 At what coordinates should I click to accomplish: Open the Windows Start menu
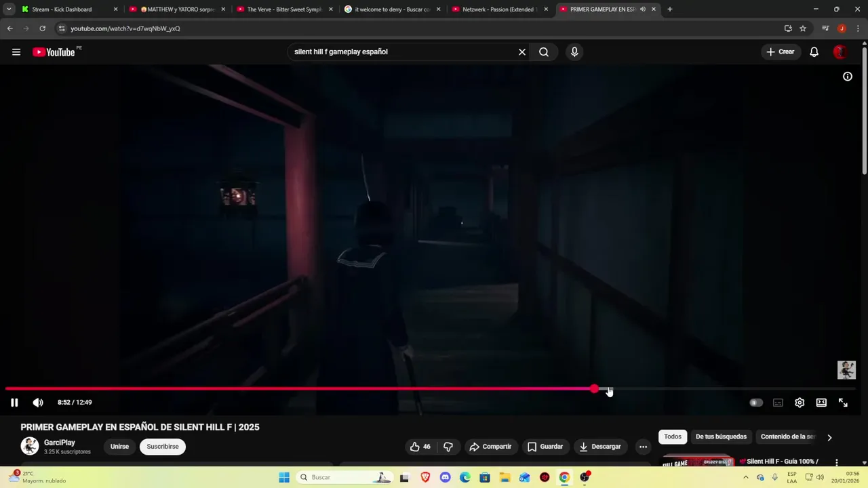pyautogui.click(x=284, y=477)
